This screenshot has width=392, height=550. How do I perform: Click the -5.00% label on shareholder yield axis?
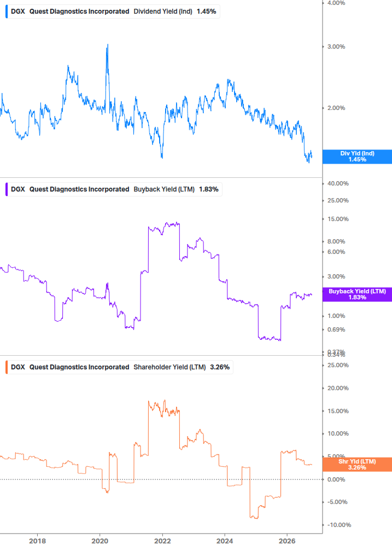(337, 502)
